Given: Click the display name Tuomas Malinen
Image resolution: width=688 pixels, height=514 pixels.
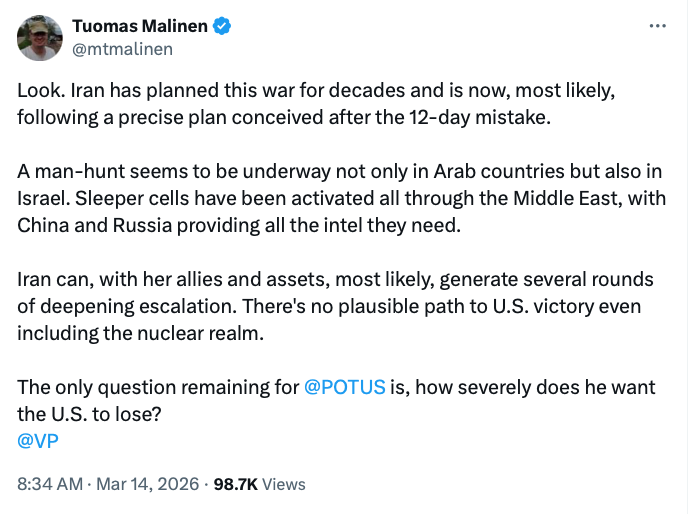Looking at the screenshot, I should pos(144,26).
